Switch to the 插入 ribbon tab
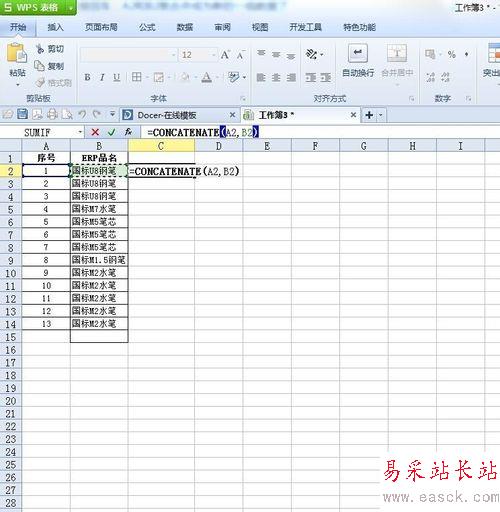The image size is (500, 512). click(x=55, y=27)
